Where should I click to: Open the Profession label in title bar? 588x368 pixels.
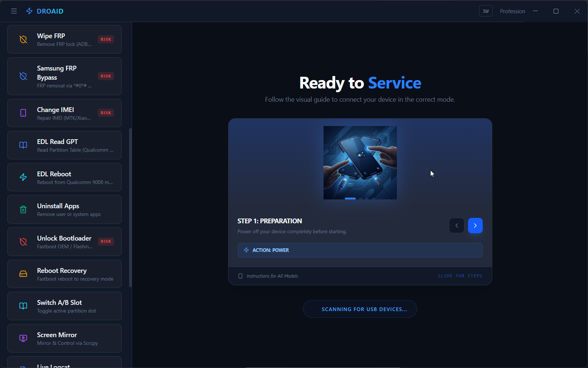pos(512,11)
